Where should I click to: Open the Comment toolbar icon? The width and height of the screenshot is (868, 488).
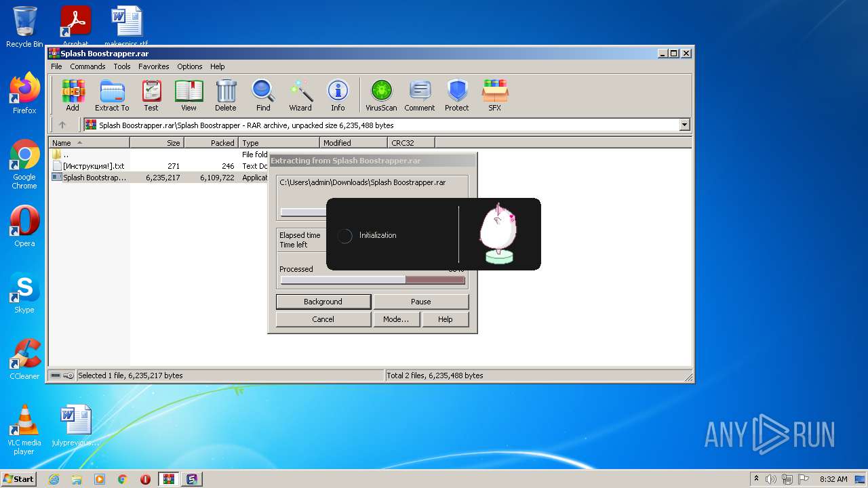click(420, 95)
